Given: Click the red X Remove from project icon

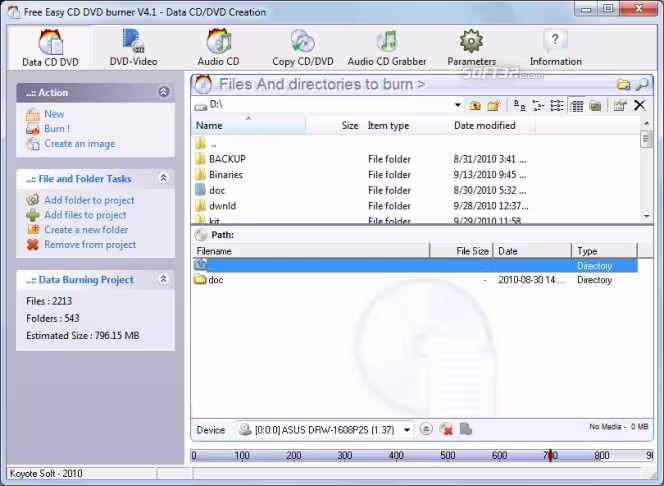Looking at the screenshot, I should (33, 244).
